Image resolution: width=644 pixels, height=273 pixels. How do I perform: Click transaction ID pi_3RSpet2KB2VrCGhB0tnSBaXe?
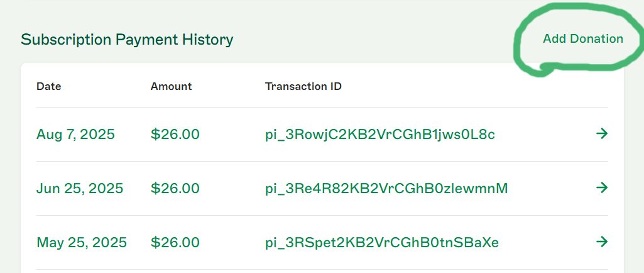coord(381,242)
